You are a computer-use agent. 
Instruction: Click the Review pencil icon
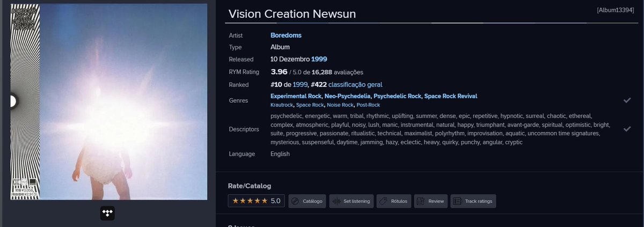421,201
